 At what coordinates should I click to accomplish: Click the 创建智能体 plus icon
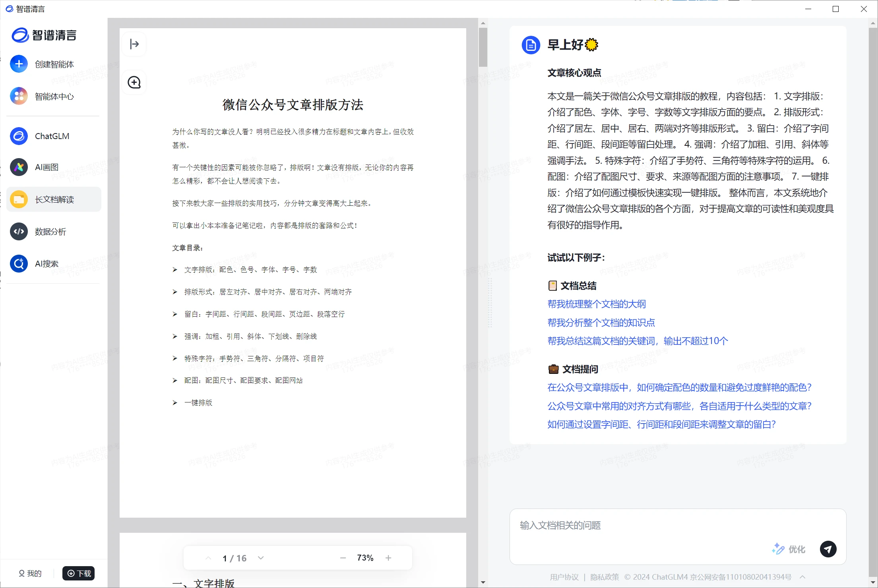(19, 64)
